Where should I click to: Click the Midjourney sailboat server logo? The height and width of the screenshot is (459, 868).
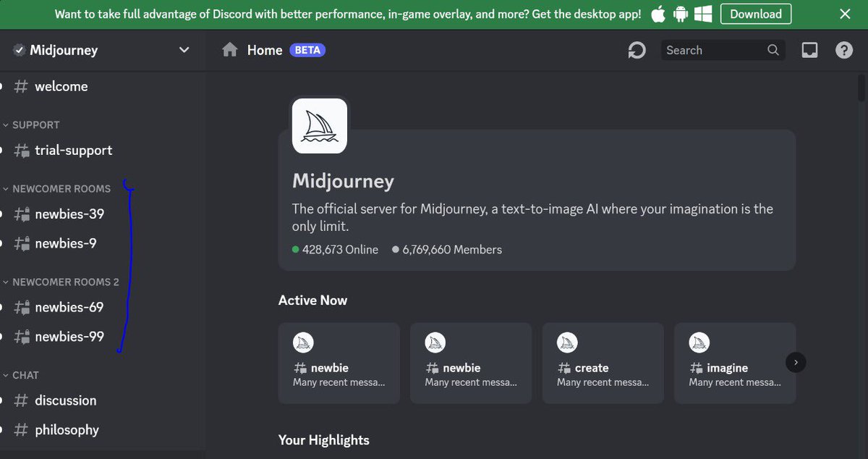click(319, 126)
